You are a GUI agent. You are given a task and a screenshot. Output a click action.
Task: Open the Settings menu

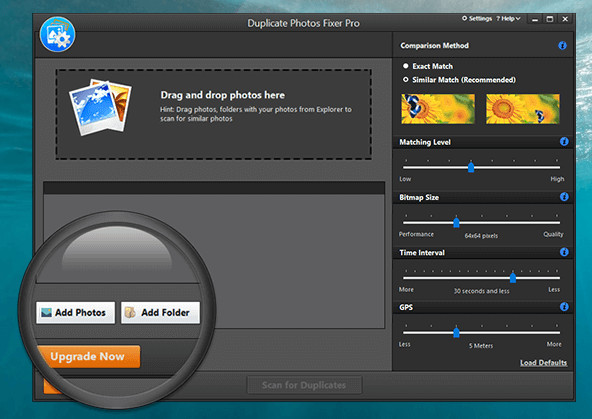point(477,18)
